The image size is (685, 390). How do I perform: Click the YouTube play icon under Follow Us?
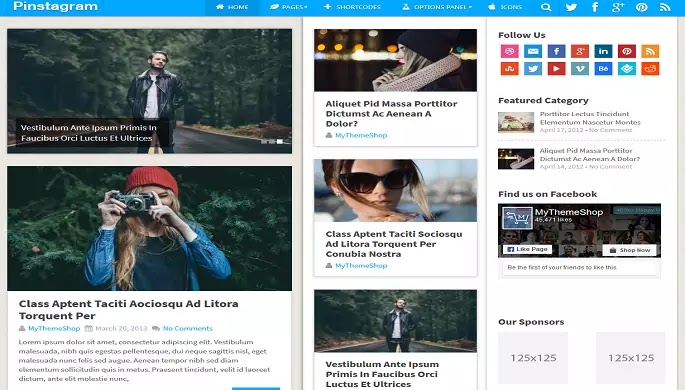pos(556,69)
